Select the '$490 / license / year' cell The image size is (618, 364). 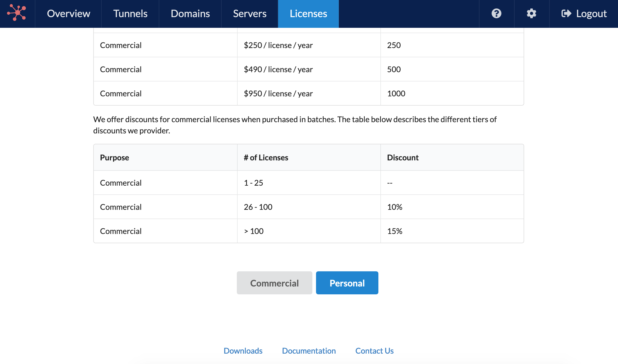[309, 69]
